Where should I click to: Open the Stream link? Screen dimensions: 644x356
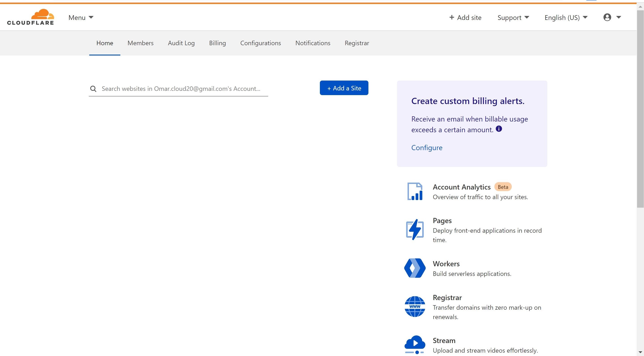click(444, 341)
